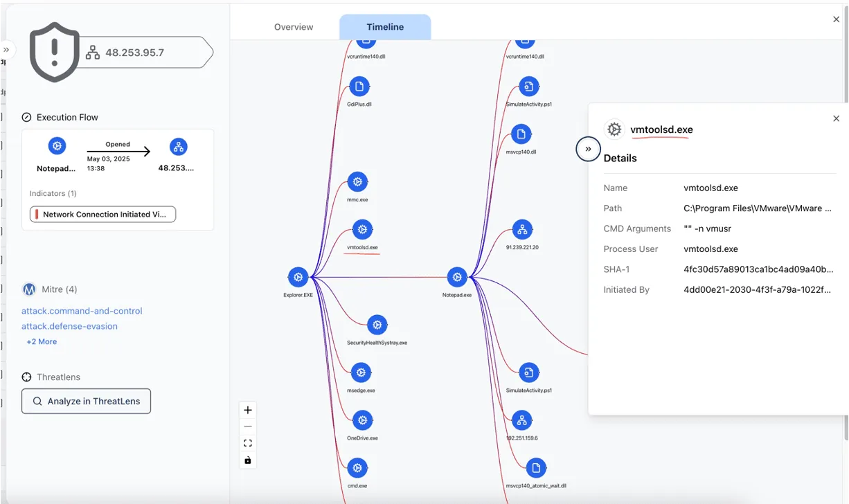
Task: Click the gear icon beside vmtoolsd.exe title
Action: [x=614, y=129]
